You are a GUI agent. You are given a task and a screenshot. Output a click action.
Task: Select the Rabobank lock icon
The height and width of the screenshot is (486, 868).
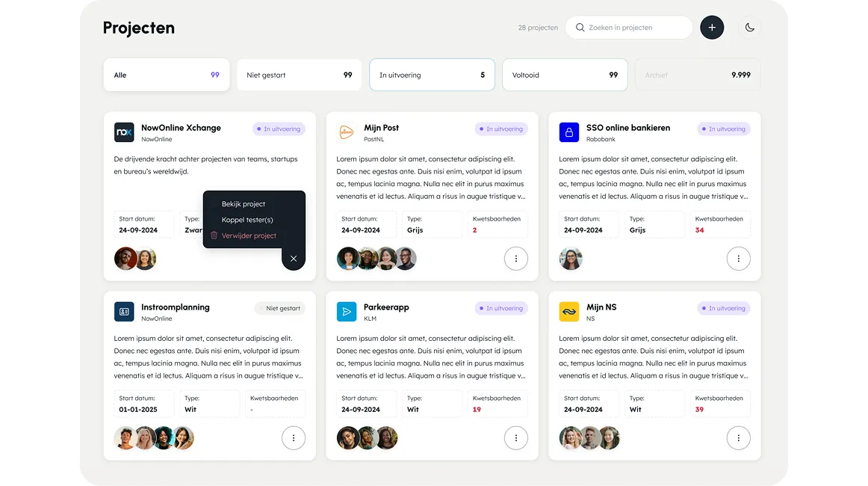(x=568, y=132)
